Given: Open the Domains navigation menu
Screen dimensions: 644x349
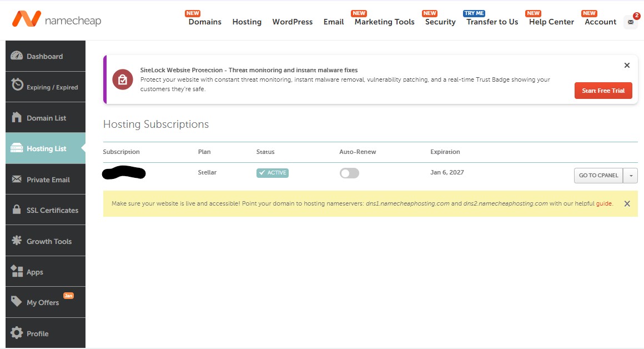Looking at the screenshot, I should coord(204,22).
